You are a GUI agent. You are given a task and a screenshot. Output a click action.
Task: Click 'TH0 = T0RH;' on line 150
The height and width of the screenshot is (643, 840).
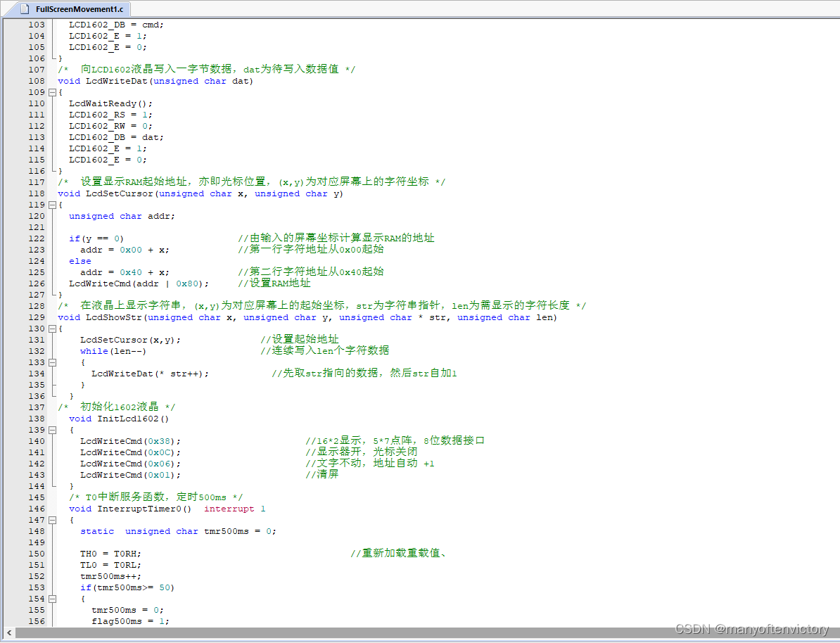point(111,554)
